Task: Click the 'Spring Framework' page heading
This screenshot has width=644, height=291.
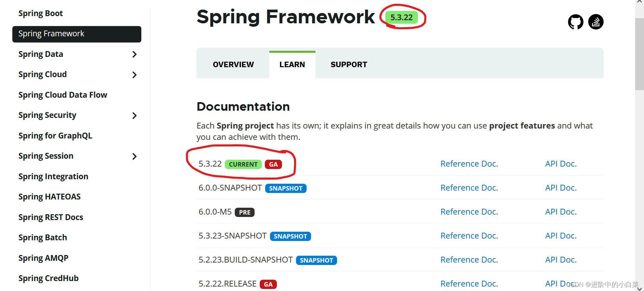Action: coord(286,17)
